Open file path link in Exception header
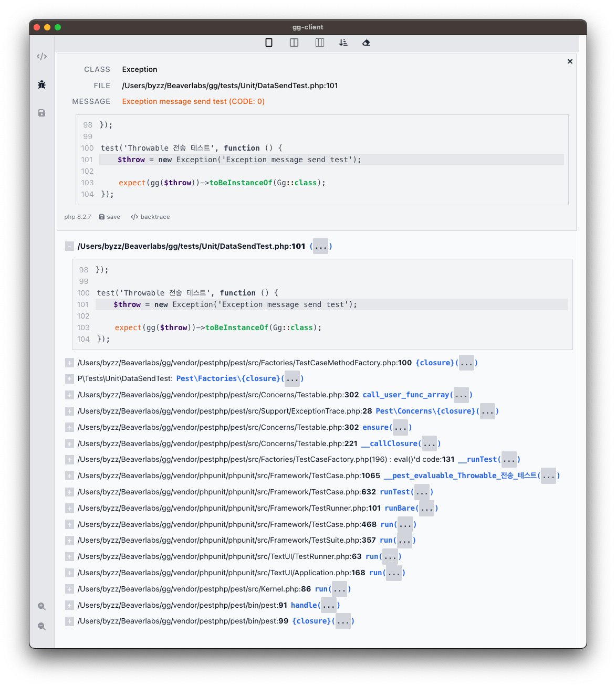 [x=230, y=86]
